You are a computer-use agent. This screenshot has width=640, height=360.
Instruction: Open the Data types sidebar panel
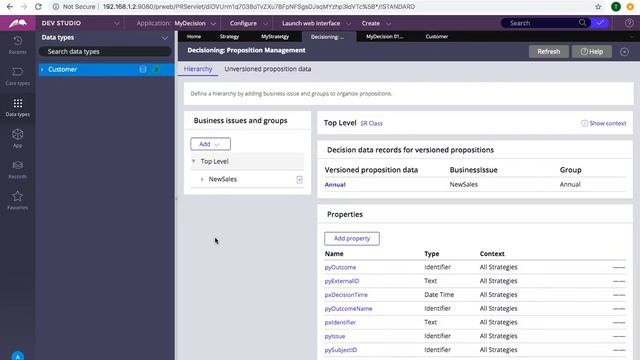[x=18, y=107]
